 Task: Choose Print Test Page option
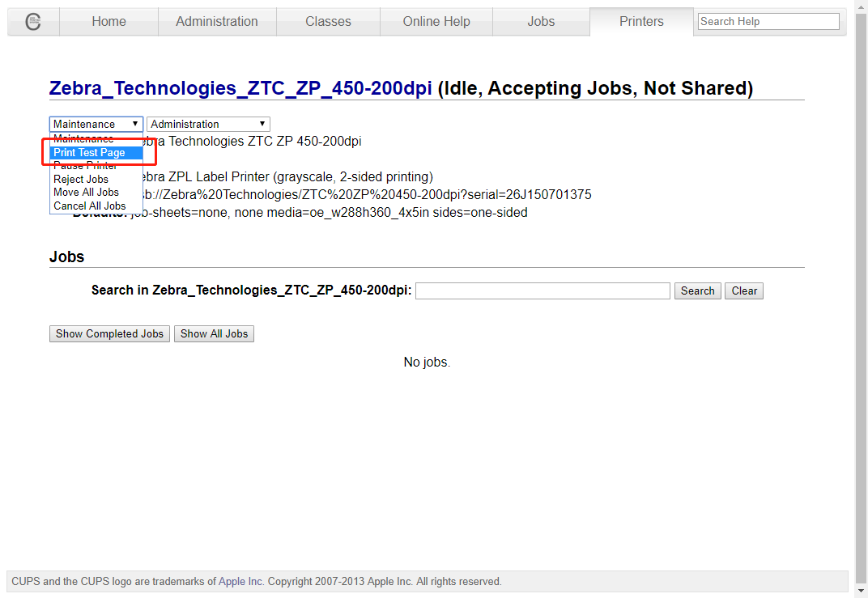(96, 153)
